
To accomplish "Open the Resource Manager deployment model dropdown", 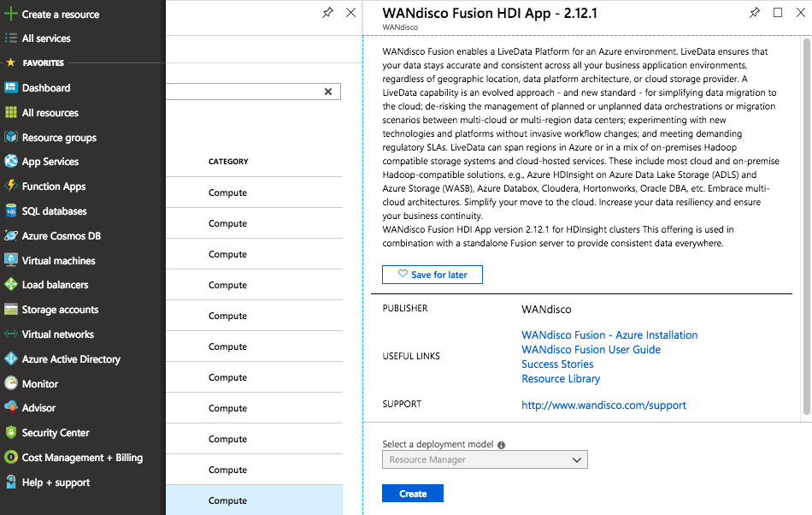I will pyautogui.click(x=485, y=459).
